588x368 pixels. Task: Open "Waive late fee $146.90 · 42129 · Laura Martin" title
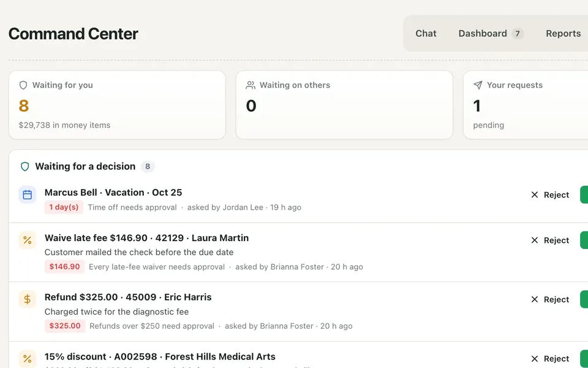146,238
